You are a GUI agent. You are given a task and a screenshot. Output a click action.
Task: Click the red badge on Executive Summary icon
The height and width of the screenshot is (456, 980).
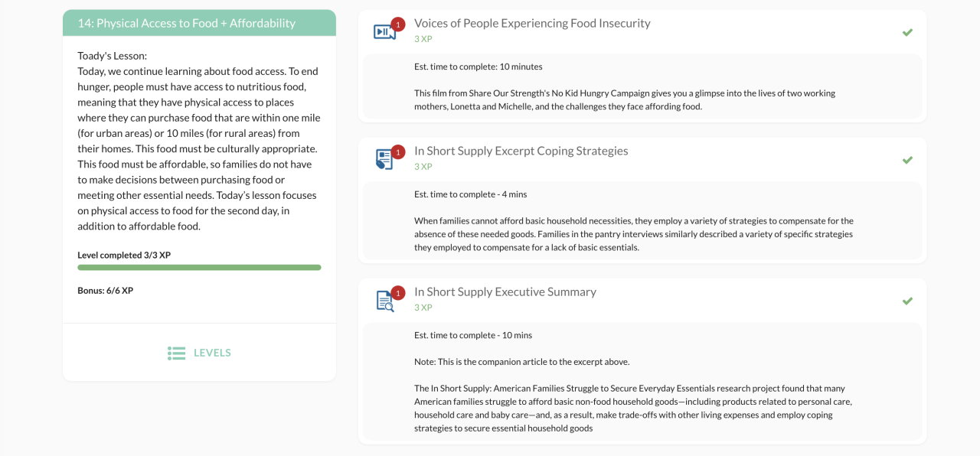coord(397,292)
